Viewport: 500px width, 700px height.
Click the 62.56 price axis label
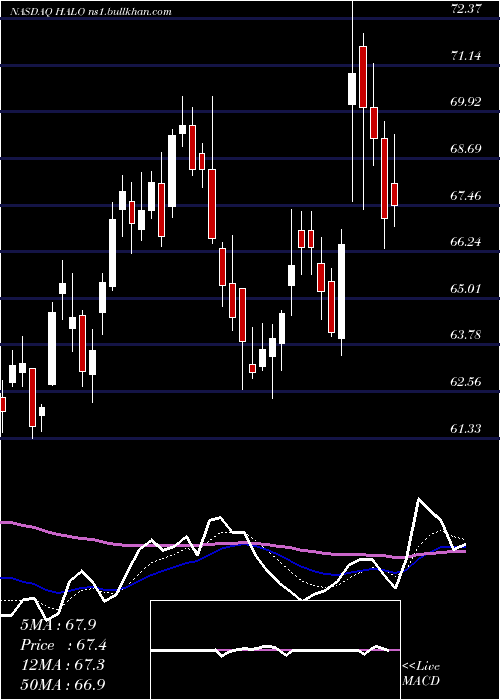466,382
